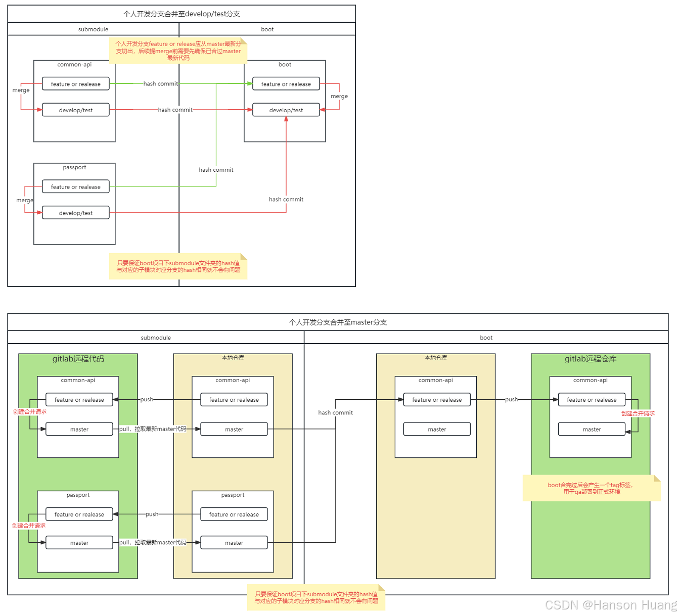Click 'hash commit' on the vertical green line from passport
This screenshot has width=679, height=616.
click(x=216, y=170)
